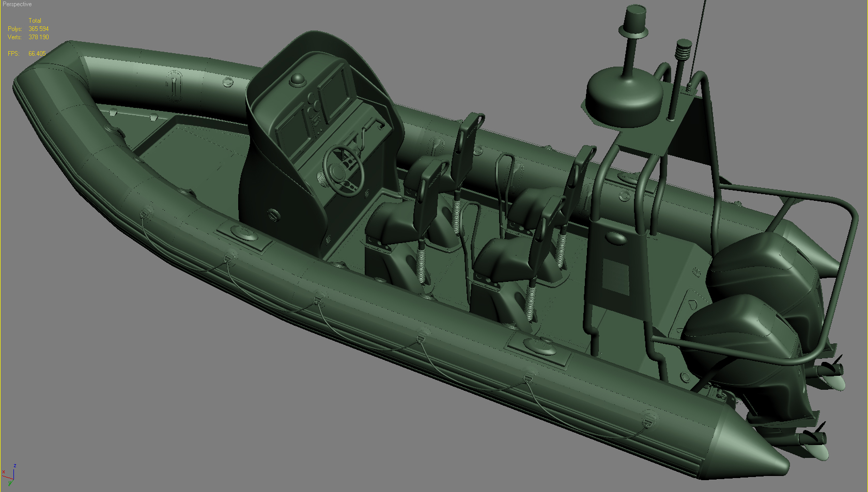Click the Total column header in statistics
868x492 pixels.
tap(36, 20)
